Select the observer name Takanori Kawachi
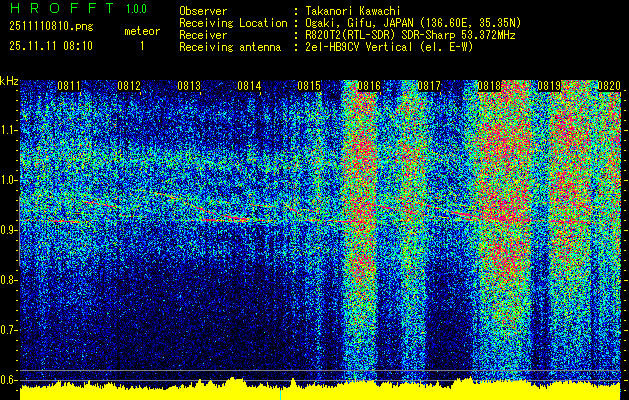This screenshot has height=400, width=629. pyautogui.click(x=353, y=11)
